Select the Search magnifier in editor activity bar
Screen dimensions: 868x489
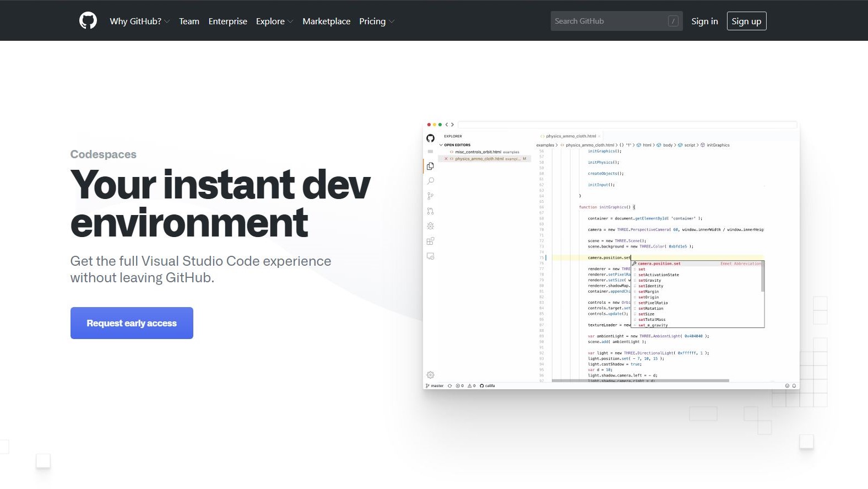point(430,181)
